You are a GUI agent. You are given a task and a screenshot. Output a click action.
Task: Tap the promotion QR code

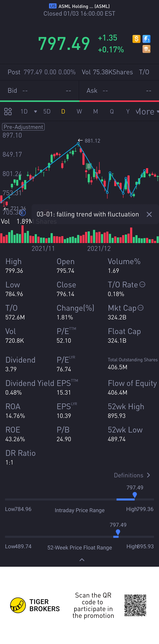(x=135, y=605)
